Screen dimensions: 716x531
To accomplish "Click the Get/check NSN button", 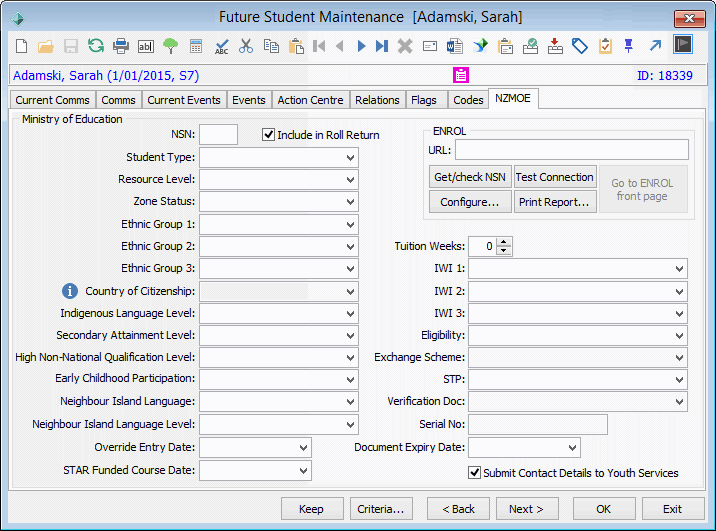I will point(470,177).
